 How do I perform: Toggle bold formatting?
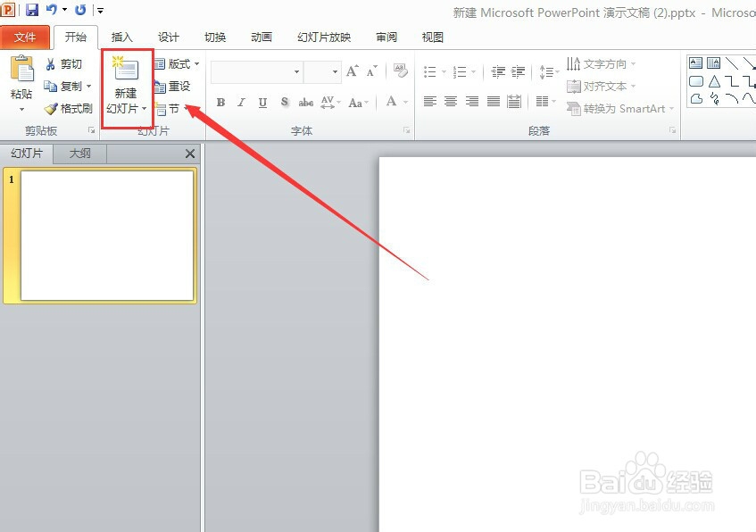(x=220, y=103)
